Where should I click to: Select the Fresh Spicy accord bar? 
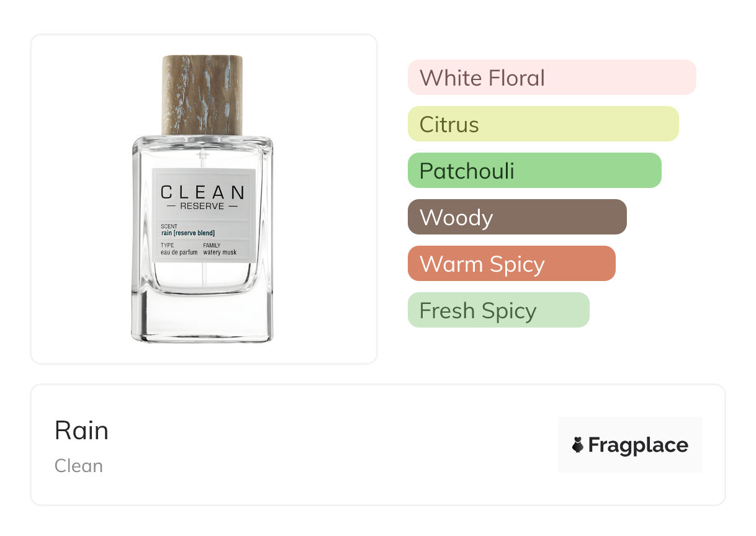point(498,310)
